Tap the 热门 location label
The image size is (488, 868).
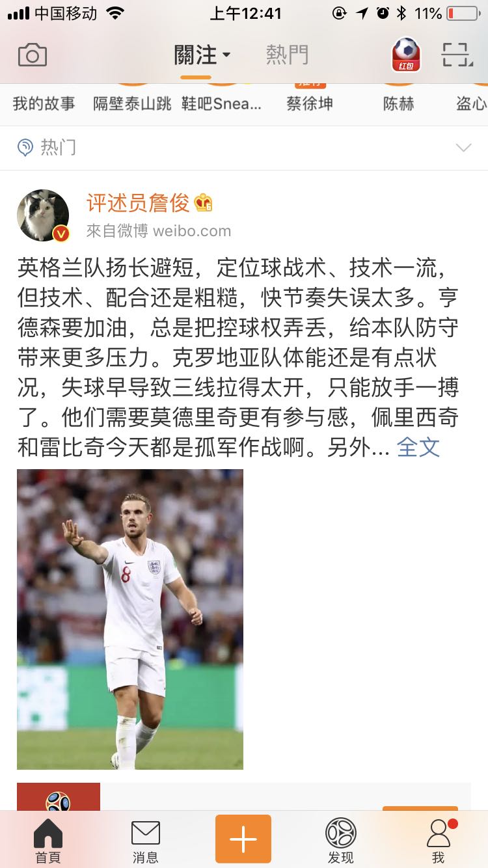[x=58, y=148]
